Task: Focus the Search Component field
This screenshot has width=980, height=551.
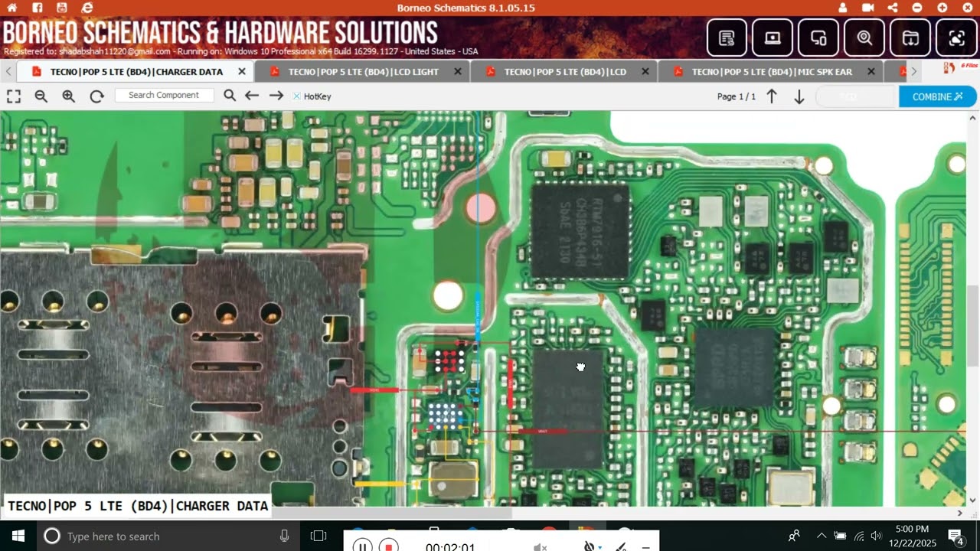Action: (x=164, y=95)
